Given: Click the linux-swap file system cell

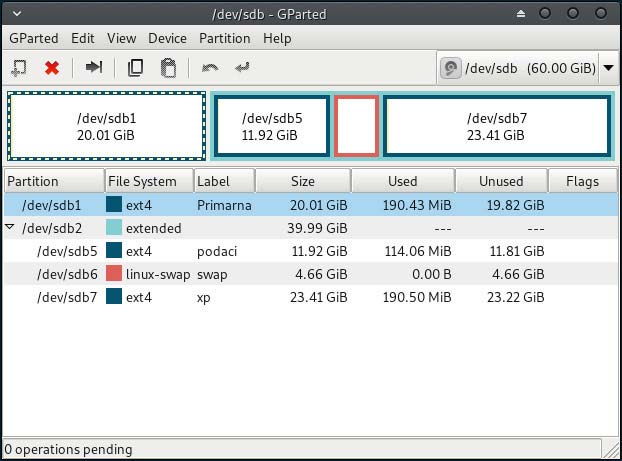Looking at the screenshot, I should coord(158,274).
